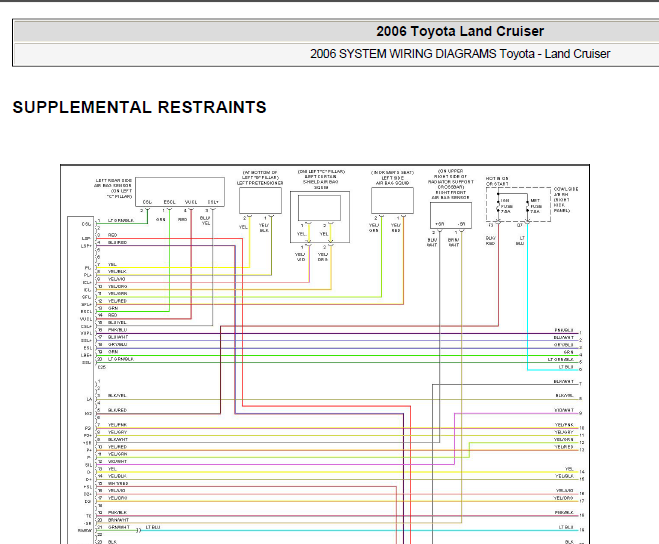Select the Left Pretensioner component label

coord(260,178)
